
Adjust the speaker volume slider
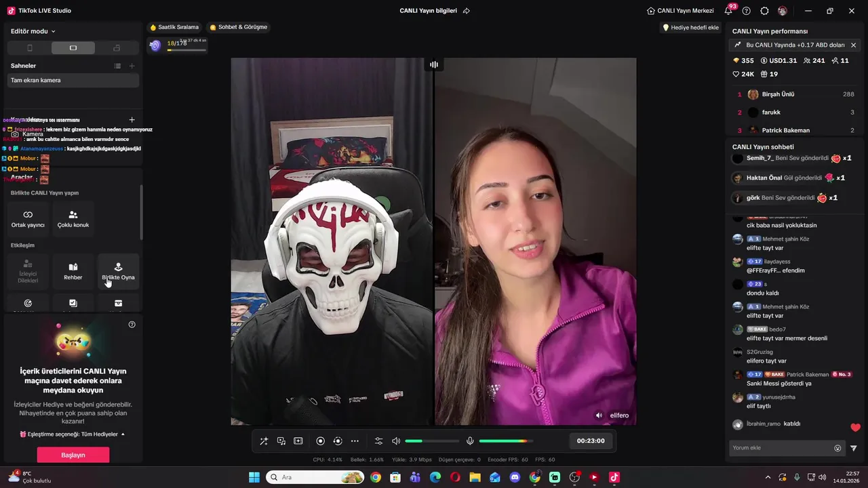(x=432, y=441)
